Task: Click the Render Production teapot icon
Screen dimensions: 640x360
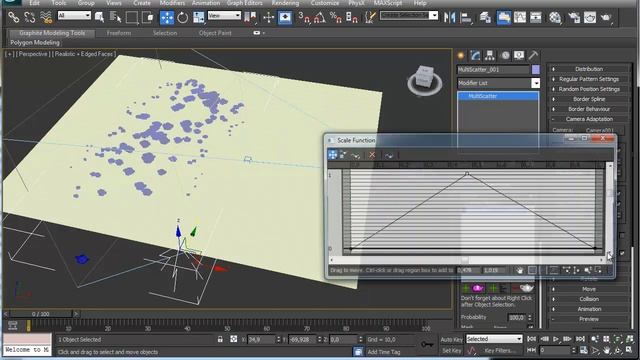Action: coord(606,17)
